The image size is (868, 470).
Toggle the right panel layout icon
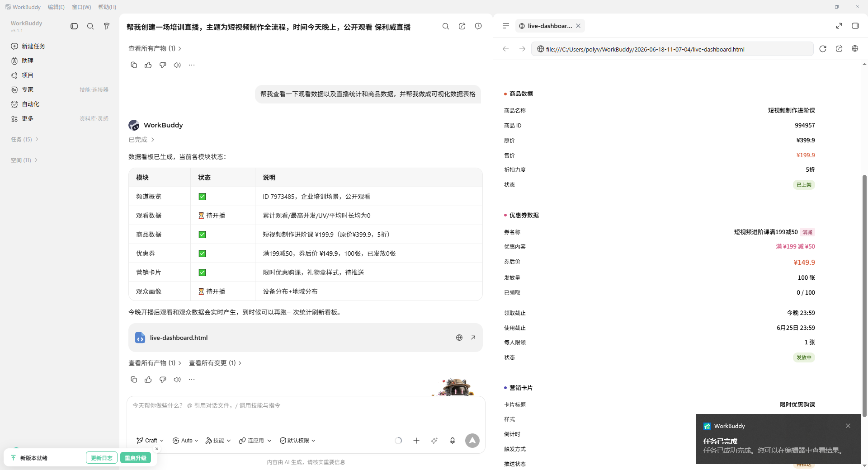(855, 26)
